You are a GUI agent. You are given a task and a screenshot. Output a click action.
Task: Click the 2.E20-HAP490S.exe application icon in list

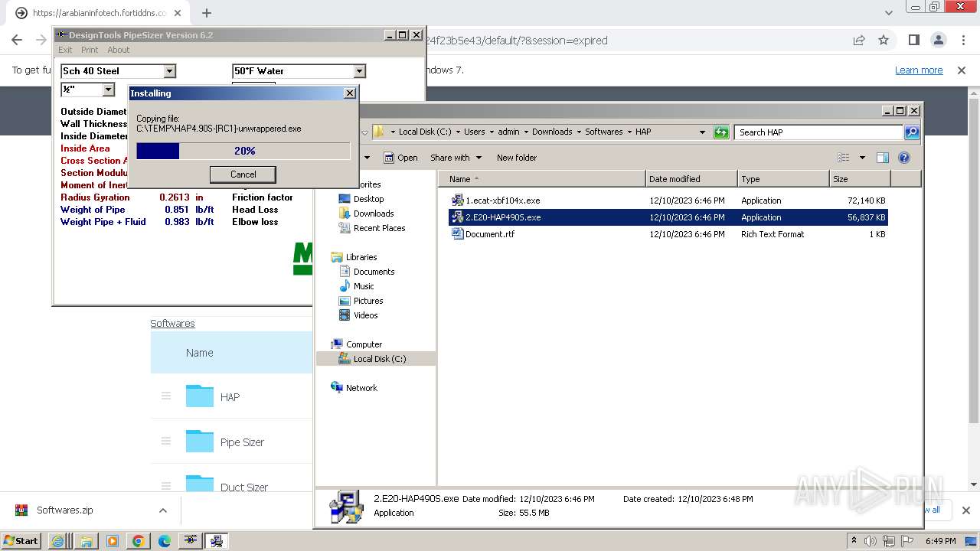click(458, 217)
